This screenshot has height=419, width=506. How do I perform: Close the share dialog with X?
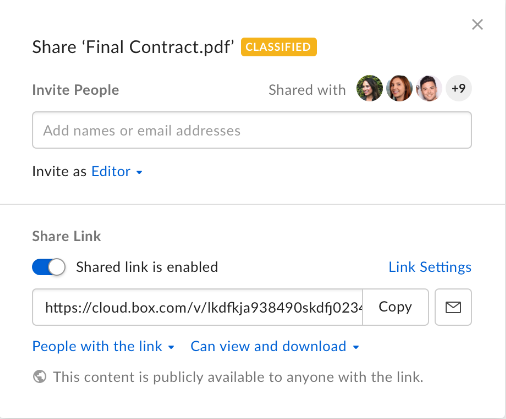click(477, 24)
